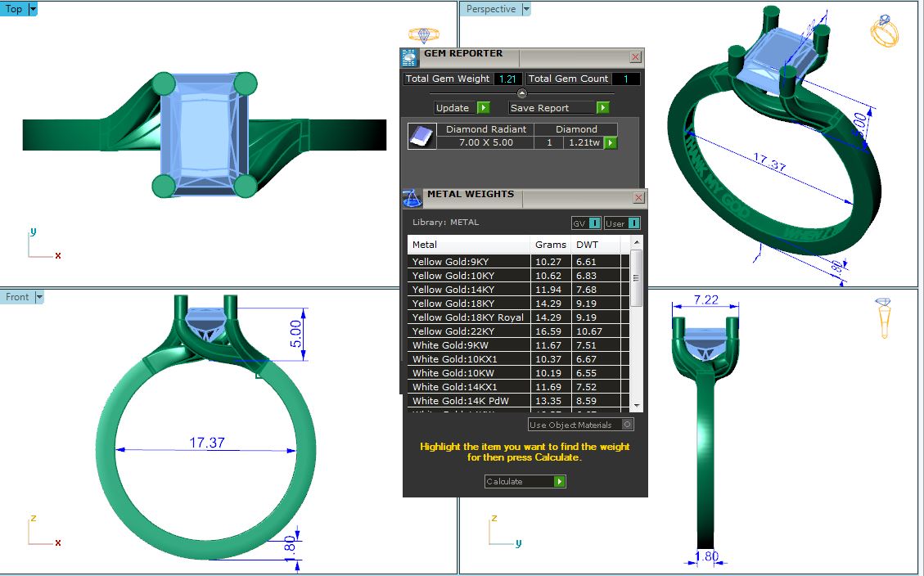Toggle the User library switch
The height and width of the screenshot is (576, 924).
click(622, 223)
